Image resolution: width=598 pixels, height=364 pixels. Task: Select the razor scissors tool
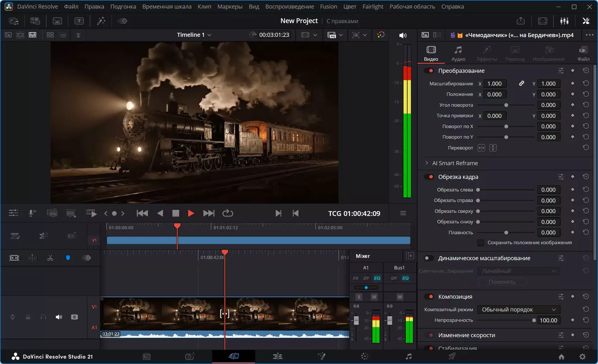pyautogui.click(x=50, y=258)
